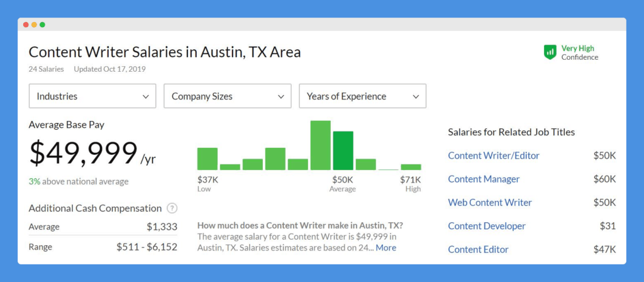Open the Content Developer salary link

(x=487, y=226)
